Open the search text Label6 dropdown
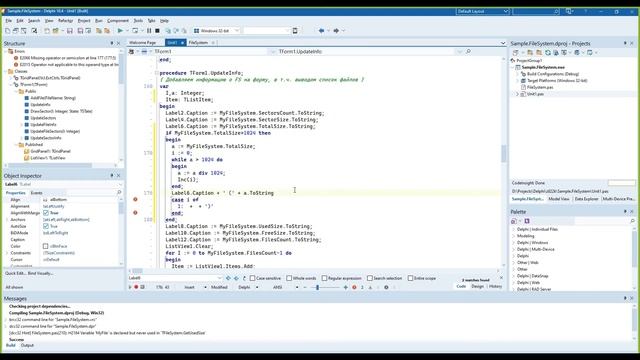The image size is (640, 360). [x=220, y=278]
